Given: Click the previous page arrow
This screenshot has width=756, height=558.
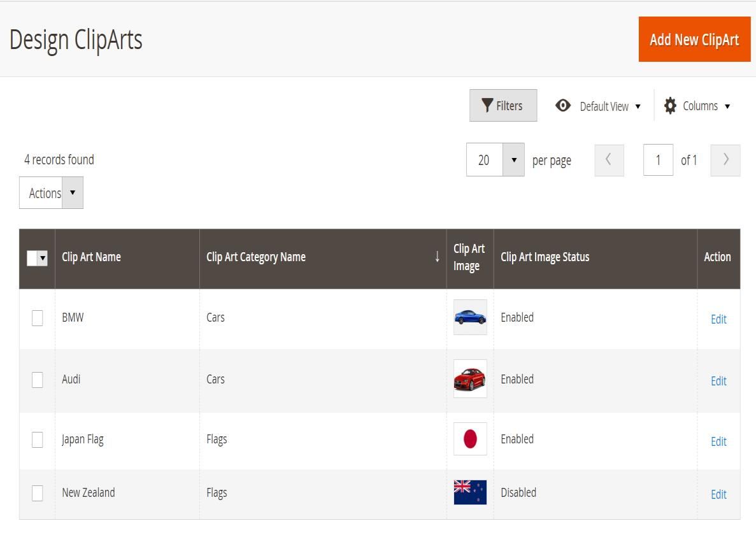Looking at the screenshot, I should pos(609,160).
